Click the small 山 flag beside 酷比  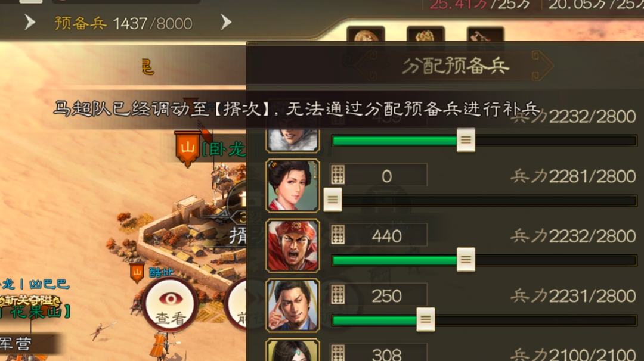pyautogui.click(x=137, y=273)
